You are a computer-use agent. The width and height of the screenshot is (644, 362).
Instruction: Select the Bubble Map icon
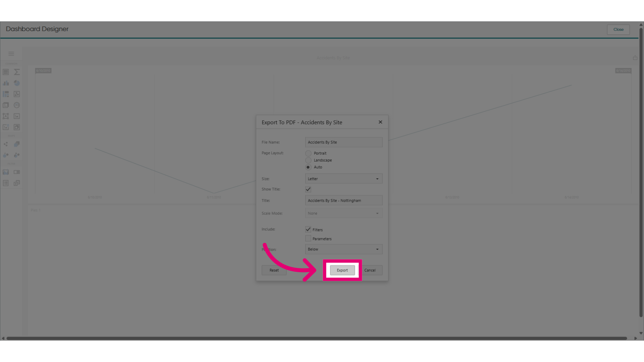tap(6, 155)
